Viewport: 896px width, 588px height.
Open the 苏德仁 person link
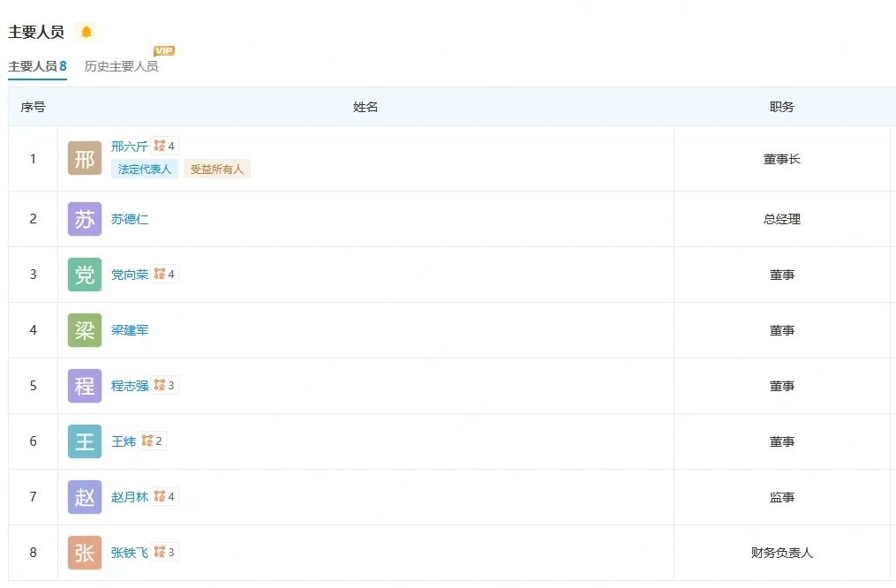[130, 219]
